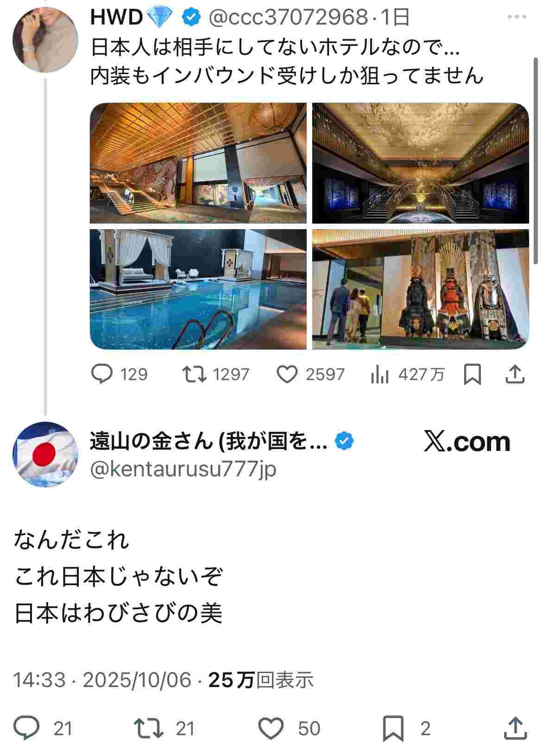
Task: View analytics showing 427万 views
Action: click(407, 374)
